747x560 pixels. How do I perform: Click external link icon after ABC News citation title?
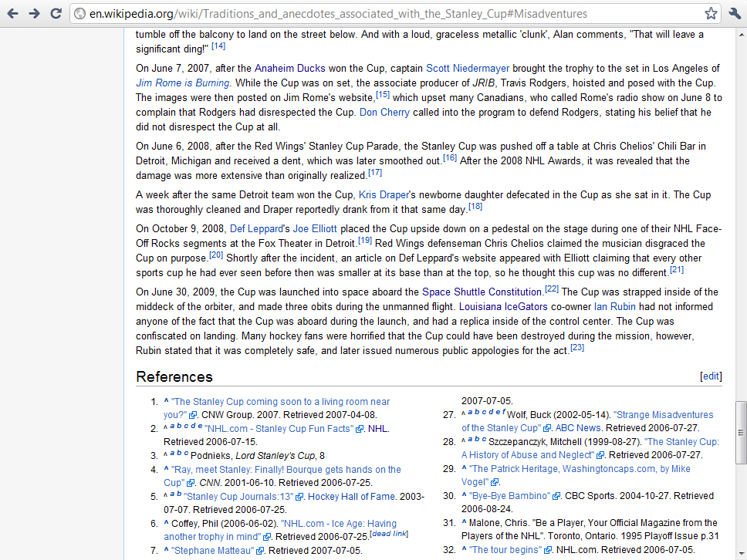coord(547,428)
